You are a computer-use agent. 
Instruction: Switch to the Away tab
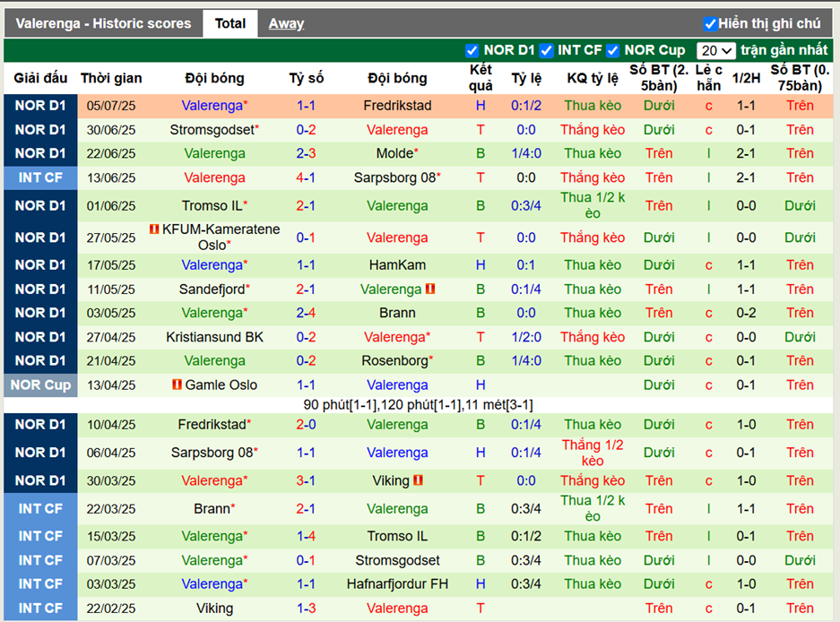pos(286,23)
